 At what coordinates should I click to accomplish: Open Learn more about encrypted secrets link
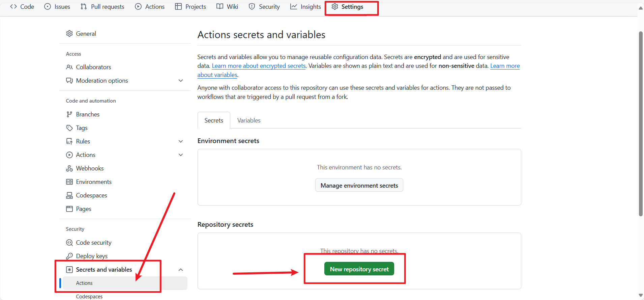(x=259, y=66)
